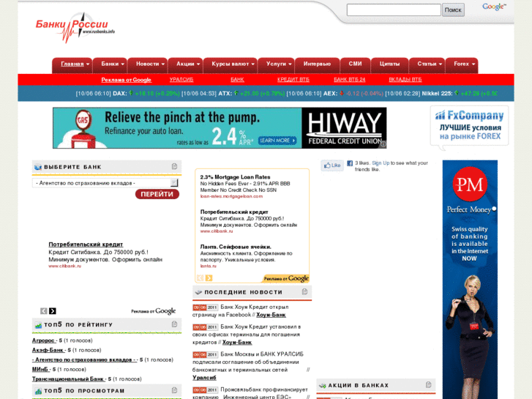532x399 pixels.
Task: Click the LEARN MORE button in banner
Action: pyautogui.click(x=277, y=141)
